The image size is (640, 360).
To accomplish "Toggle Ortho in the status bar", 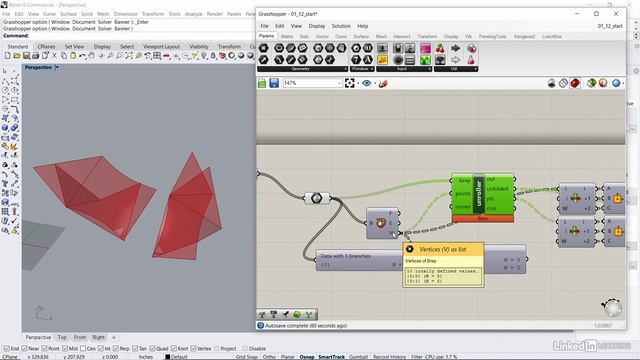I will [x=269, y=357].
